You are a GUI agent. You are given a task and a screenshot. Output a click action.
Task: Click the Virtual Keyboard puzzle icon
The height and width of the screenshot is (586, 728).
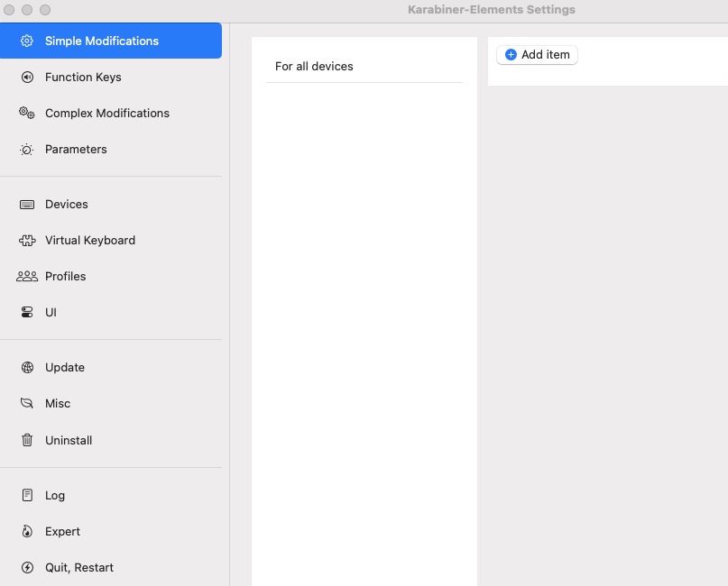pos(27,241)
